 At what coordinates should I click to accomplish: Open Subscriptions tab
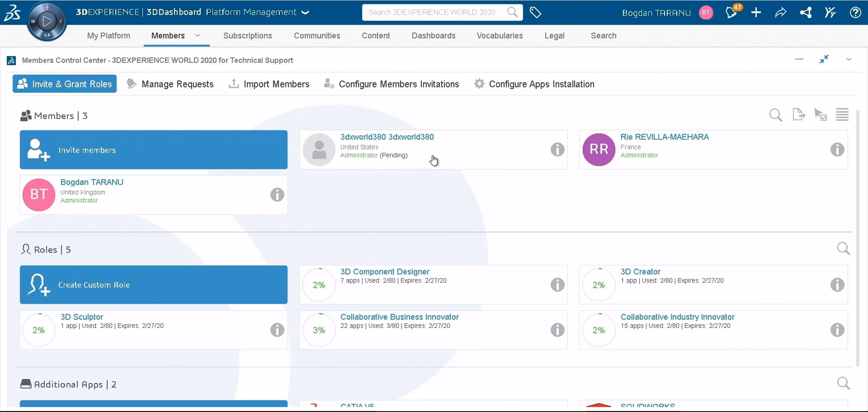(247, 35)
